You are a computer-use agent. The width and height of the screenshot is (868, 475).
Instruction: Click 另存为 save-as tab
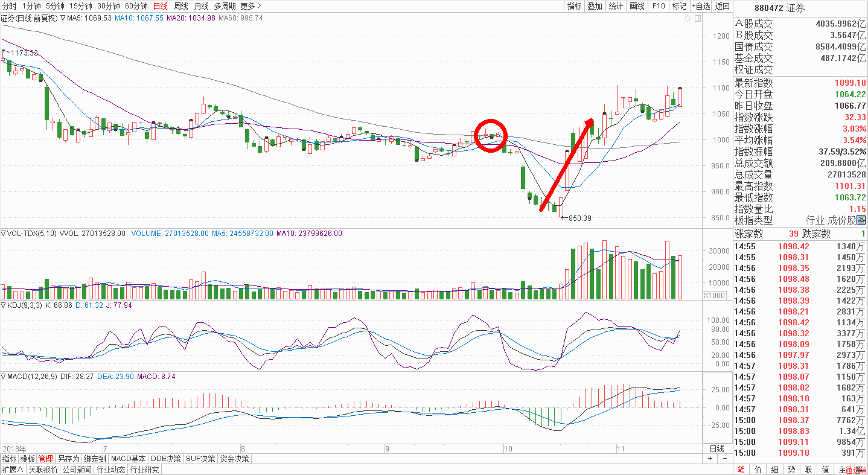tap(68, 459)
